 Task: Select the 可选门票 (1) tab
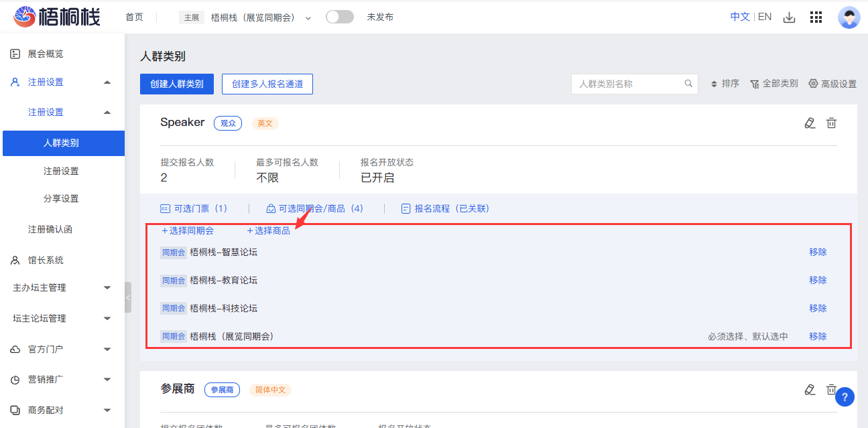tap(194, 209)
